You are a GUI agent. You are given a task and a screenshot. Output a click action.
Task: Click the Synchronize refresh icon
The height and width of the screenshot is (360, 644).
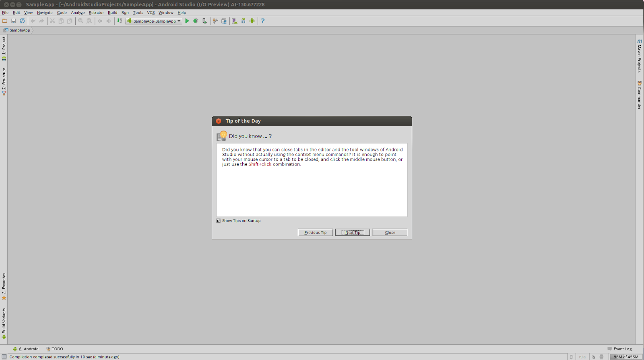pos(22,21)
